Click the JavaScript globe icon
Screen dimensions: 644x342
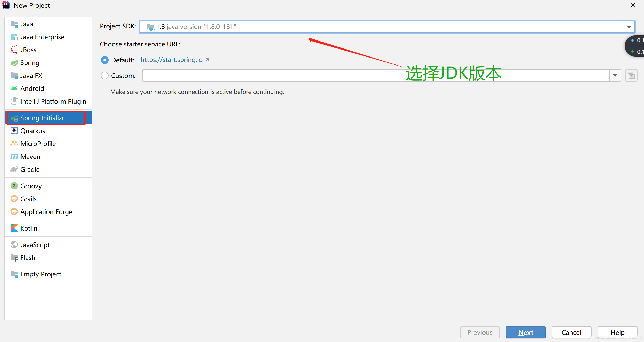click(14, 245)
